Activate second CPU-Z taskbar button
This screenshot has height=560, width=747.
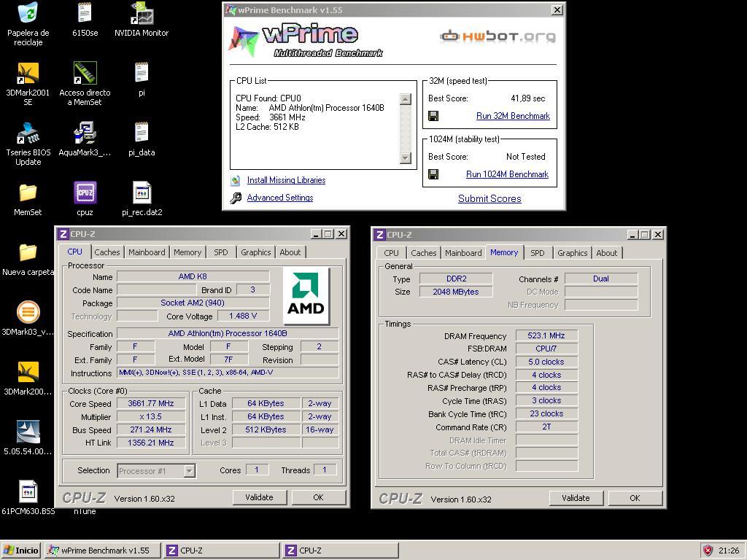pyautogui.click(x=341, y=551)
